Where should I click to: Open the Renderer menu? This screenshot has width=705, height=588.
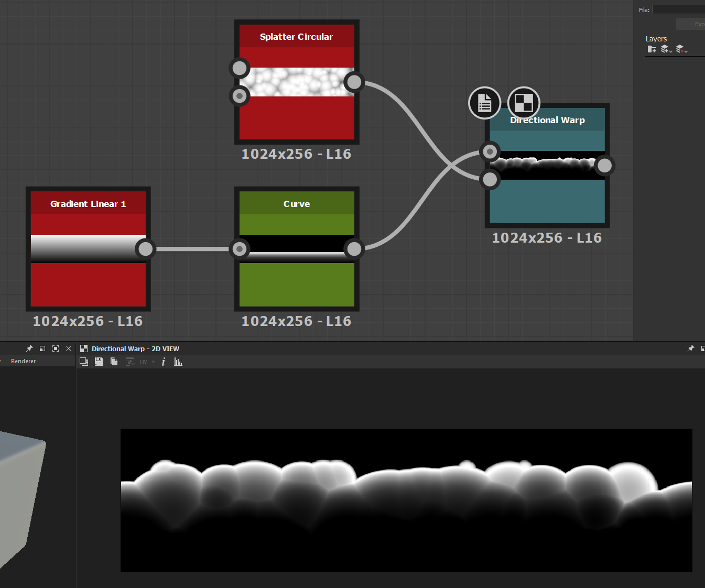[x=23, y=361]
